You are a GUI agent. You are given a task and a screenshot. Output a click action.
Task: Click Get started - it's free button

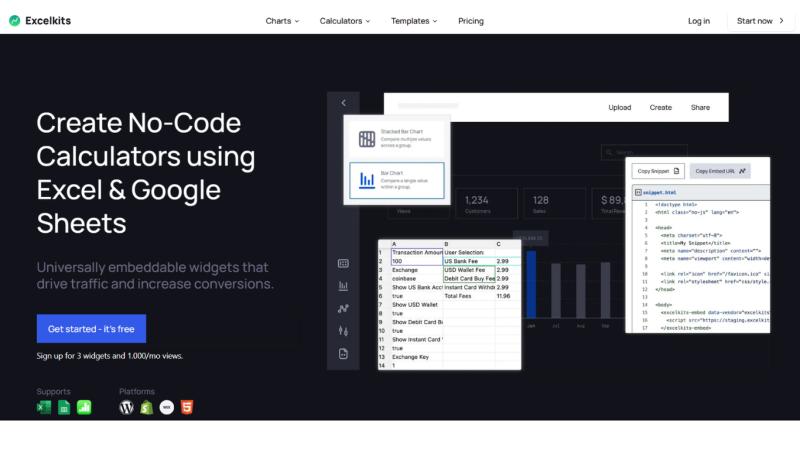click(91, 329)
